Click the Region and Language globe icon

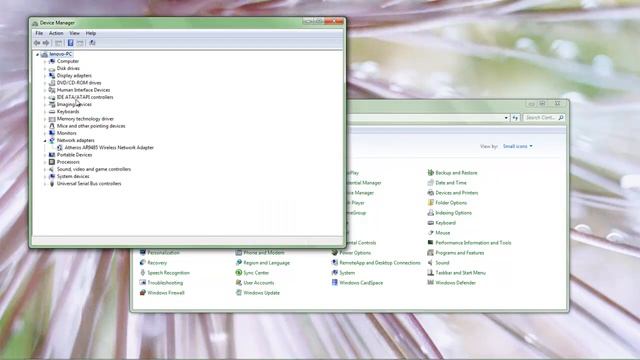click(x=239, y=262)
